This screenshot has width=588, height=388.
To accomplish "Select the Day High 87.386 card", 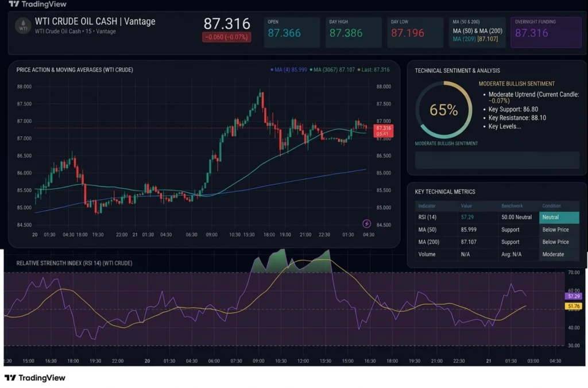I will [353, 32].
